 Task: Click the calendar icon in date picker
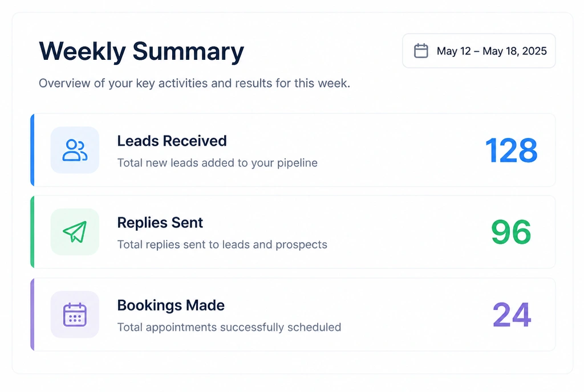(421, 51)
